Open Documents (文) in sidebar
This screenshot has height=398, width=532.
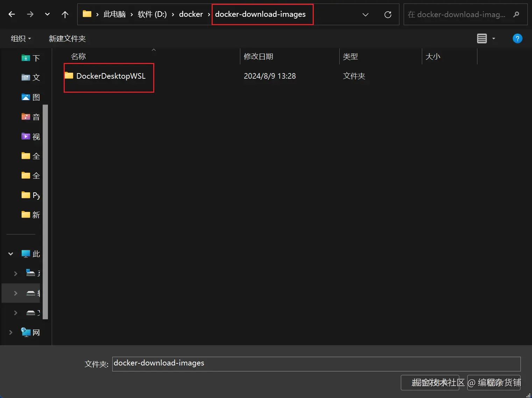click(x=31, y=78)
